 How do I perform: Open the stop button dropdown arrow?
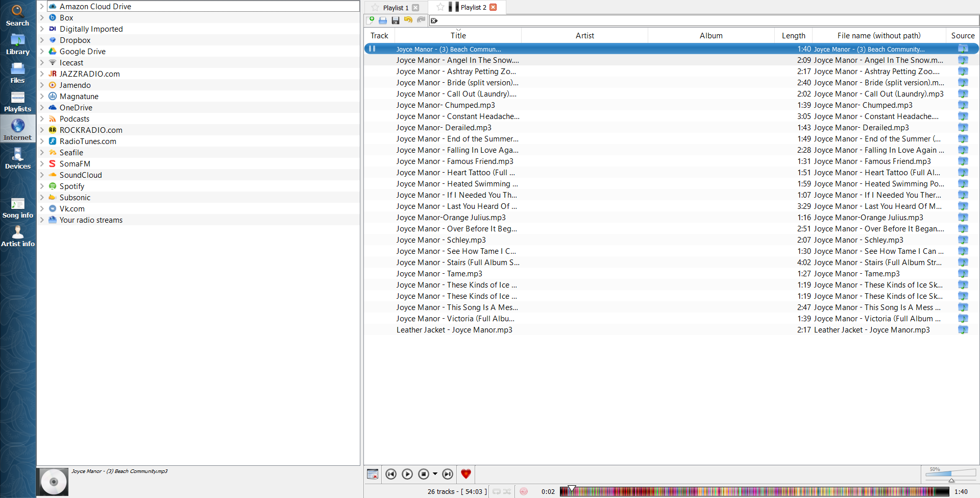(435, 474)
